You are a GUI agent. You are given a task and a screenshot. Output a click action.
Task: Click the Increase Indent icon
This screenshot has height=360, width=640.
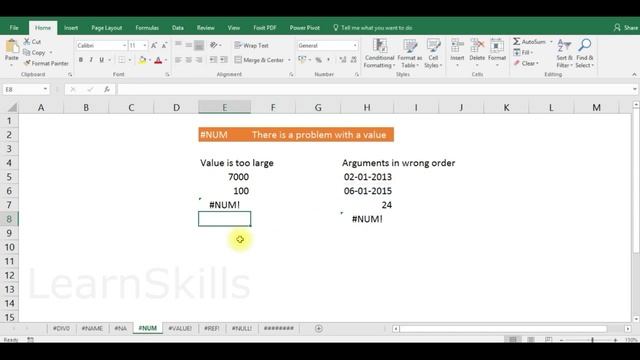(224, 60)
